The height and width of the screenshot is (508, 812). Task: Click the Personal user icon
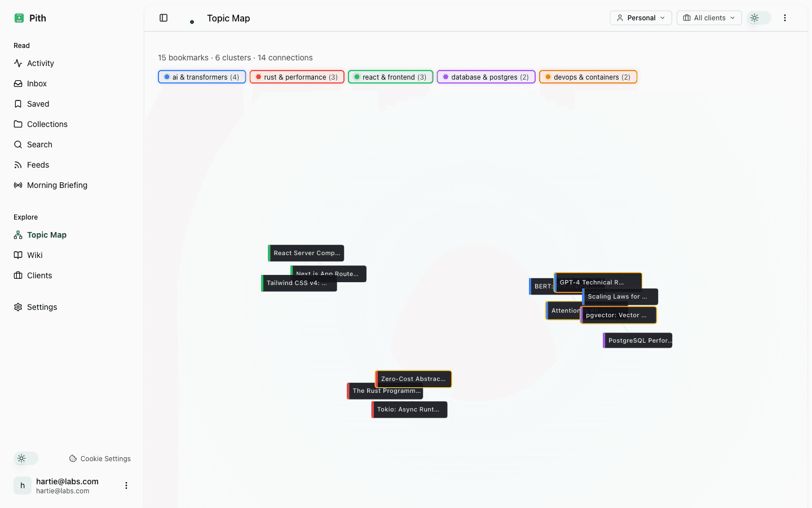click(620, 18)
